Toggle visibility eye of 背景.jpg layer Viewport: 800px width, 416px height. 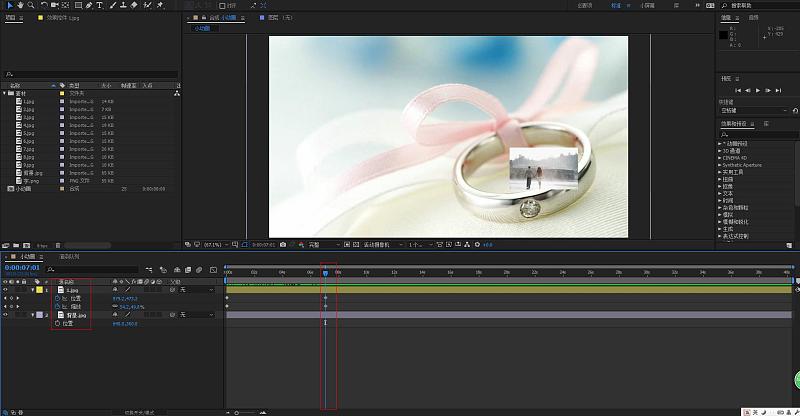point(6,315)
